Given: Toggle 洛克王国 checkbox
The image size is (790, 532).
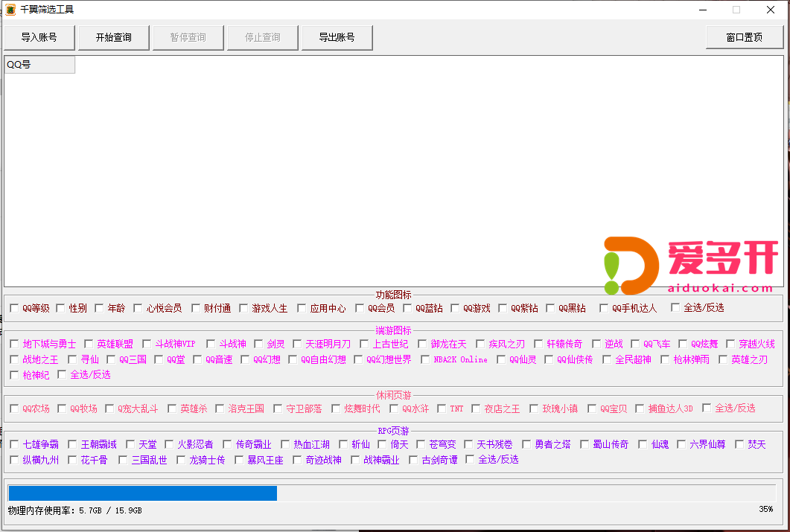Looking at the screenshot, I should [x=220, y=408].
